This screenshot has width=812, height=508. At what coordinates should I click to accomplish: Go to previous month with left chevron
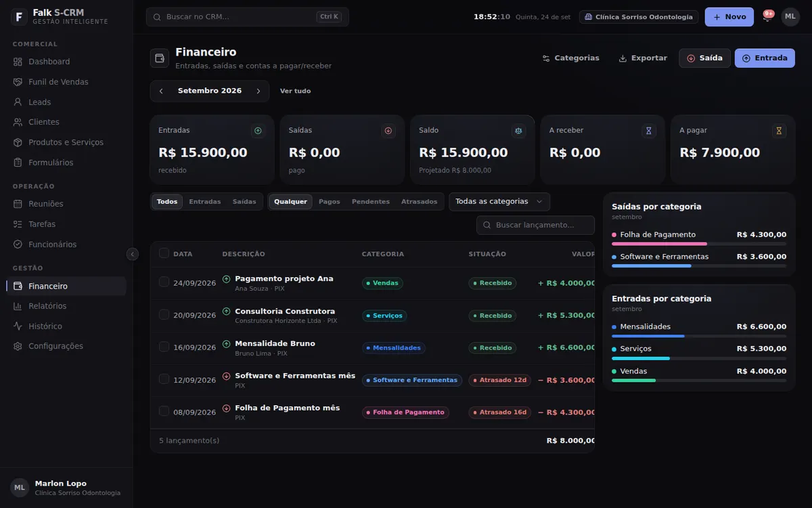point(161,91)
